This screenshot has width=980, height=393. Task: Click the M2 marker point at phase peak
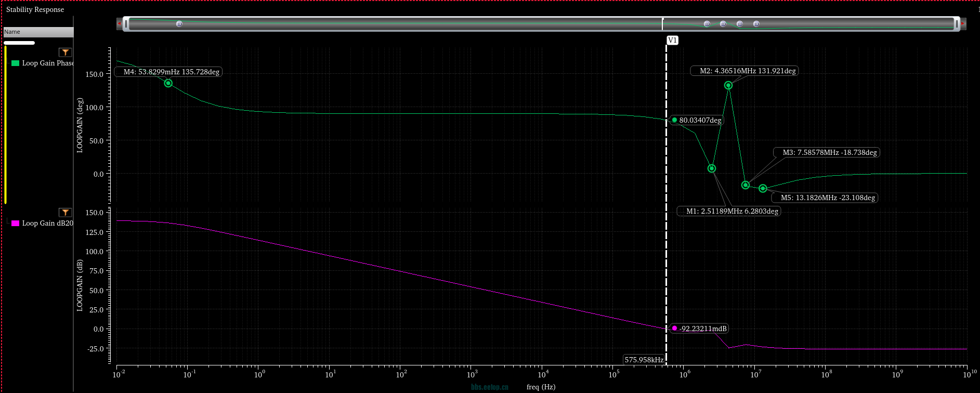pyautogui.click(x=728, y=85)
